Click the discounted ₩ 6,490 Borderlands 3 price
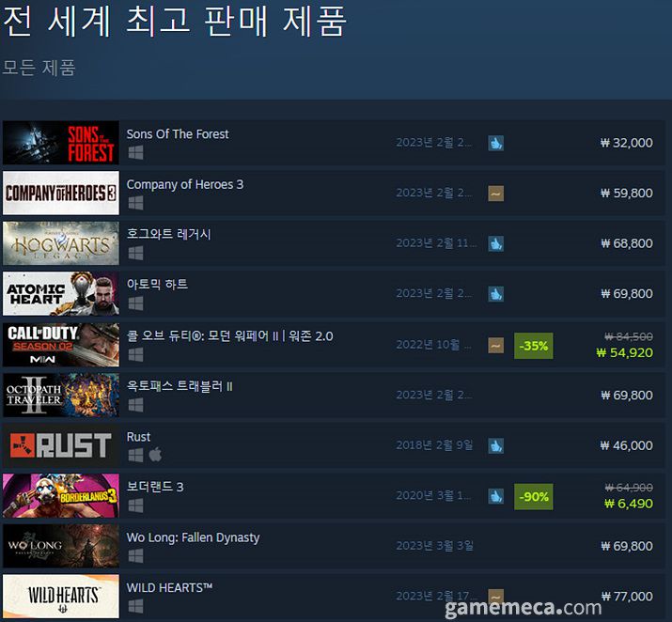This screenshot has height=622, width=672. coord(629,504)
